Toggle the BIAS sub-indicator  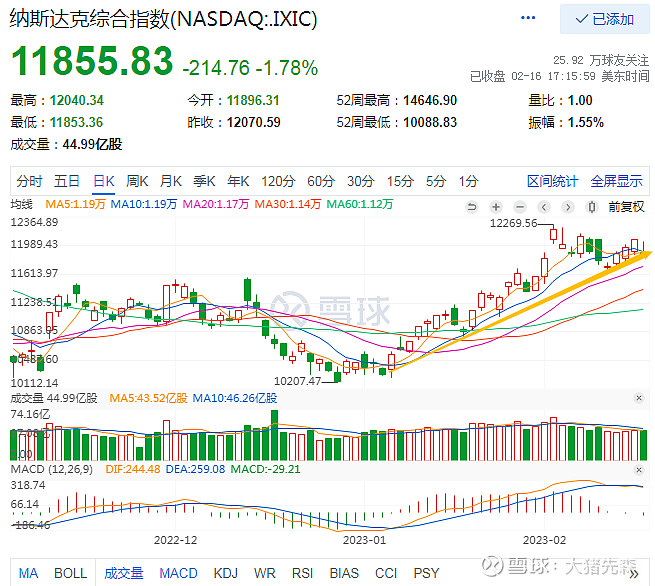(344, 573)
